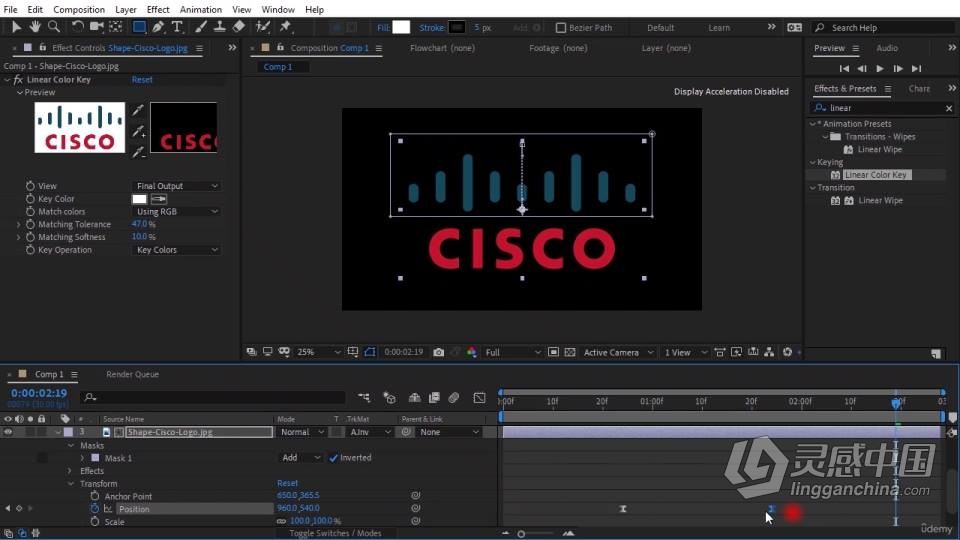Click the show channel color management icon
Viewport: 960px width, 540px height.
click(x=471, y=352)
